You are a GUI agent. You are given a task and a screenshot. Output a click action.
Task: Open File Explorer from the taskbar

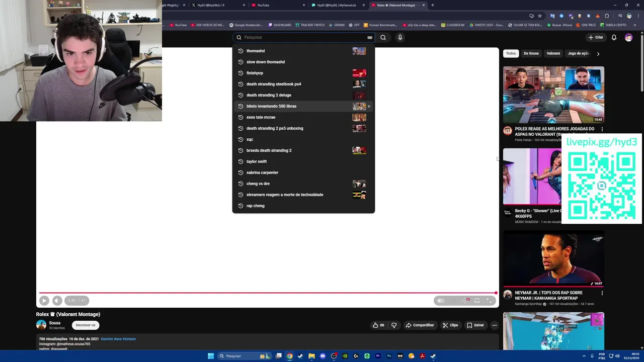(311, 356)
